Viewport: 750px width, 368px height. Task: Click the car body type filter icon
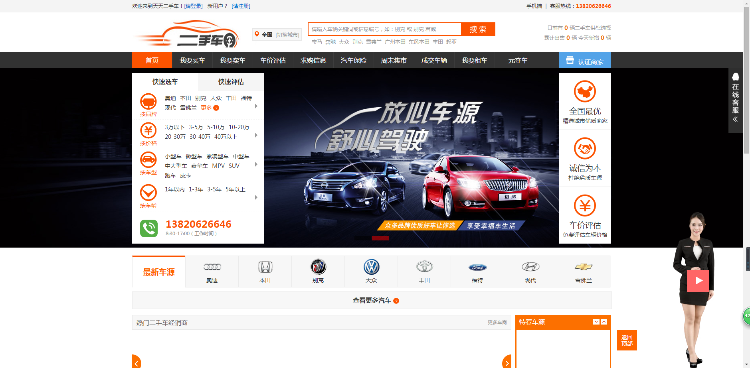click(148, 159)
